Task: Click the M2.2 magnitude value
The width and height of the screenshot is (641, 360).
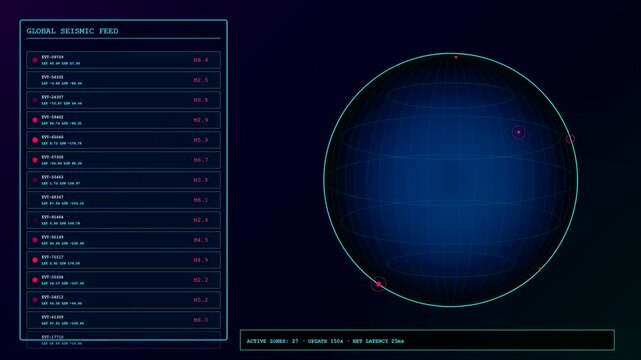Action: pyautogui.click(x=201, y=280)
